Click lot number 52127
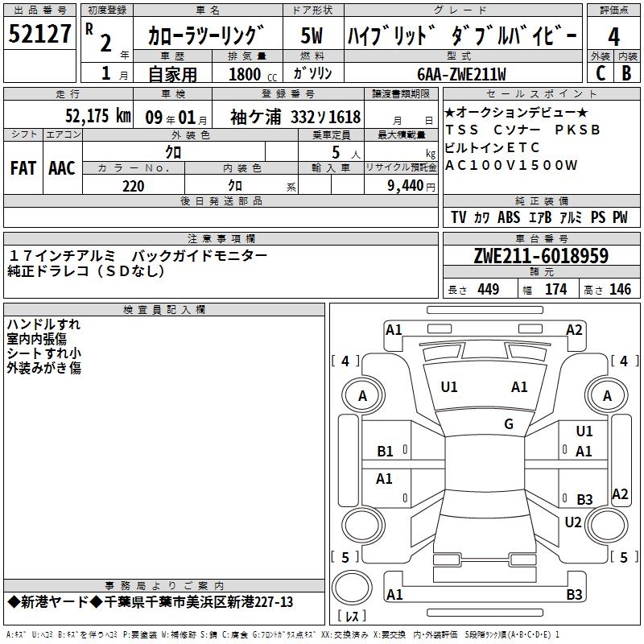Viewport: 644px width, 644px height. point(39,34)
